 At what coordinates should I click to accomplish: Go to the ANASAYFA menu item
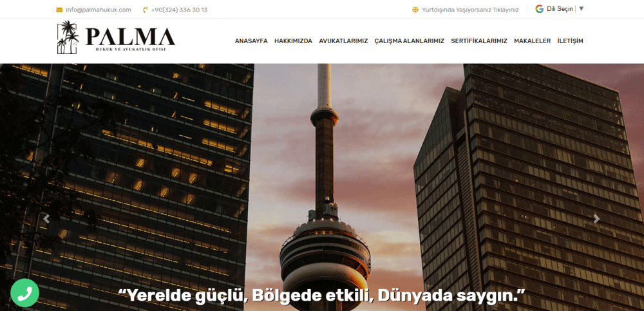click(x=251, y=41)
